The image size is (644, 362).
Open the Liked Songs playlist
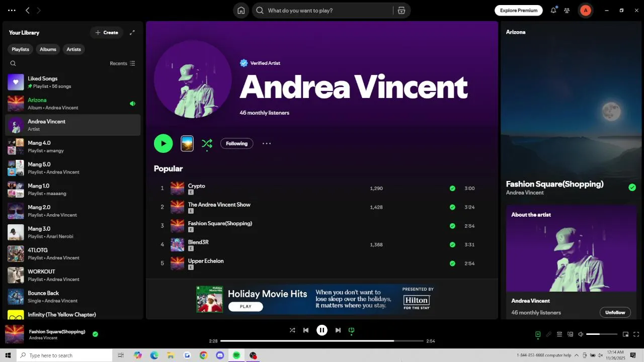[72, 82]
